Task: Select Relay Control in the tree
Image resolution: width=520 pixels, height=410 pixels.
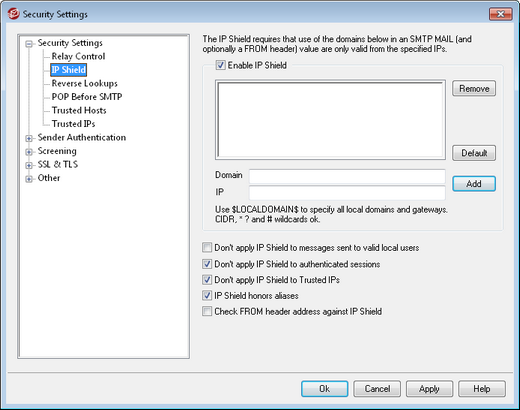Action: 78,56
